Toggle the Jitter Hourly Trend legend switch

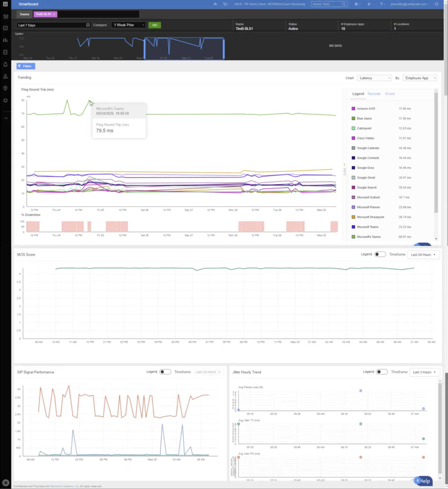pyautogui.click(x=382, y=372)
